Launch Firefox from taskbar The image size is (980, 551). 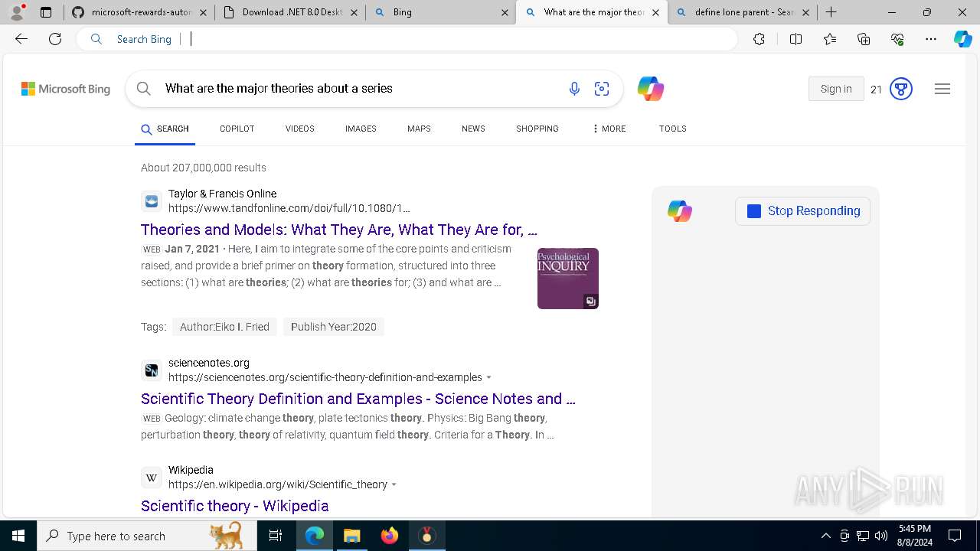click(390, 536)
